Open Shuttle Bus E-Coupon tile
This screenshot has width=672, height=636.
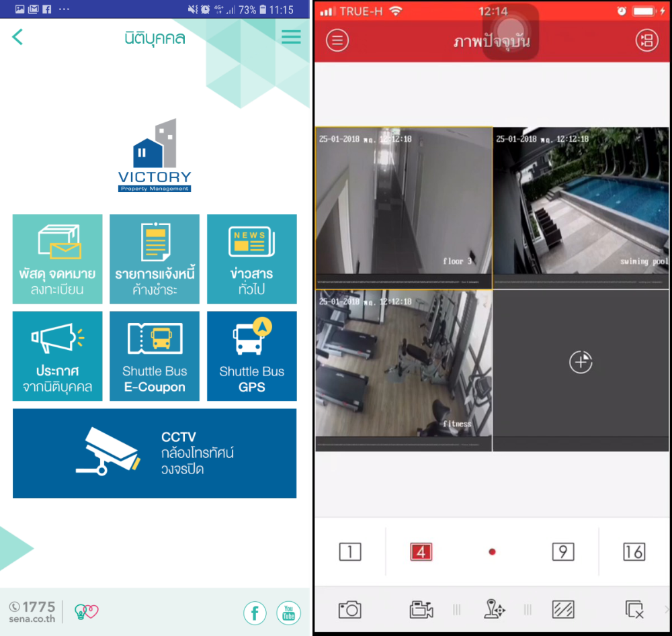click(155, 356)
